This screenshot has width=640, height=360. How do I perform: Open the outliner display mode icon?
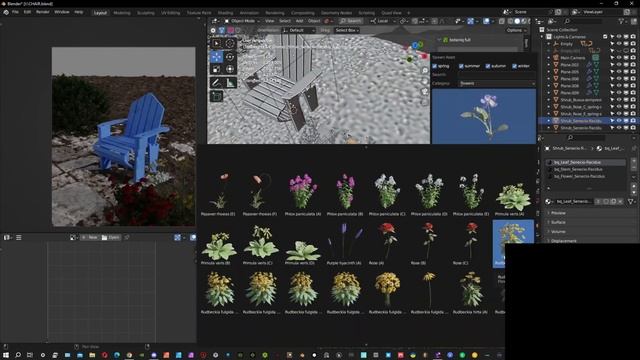tap(551, 21)
